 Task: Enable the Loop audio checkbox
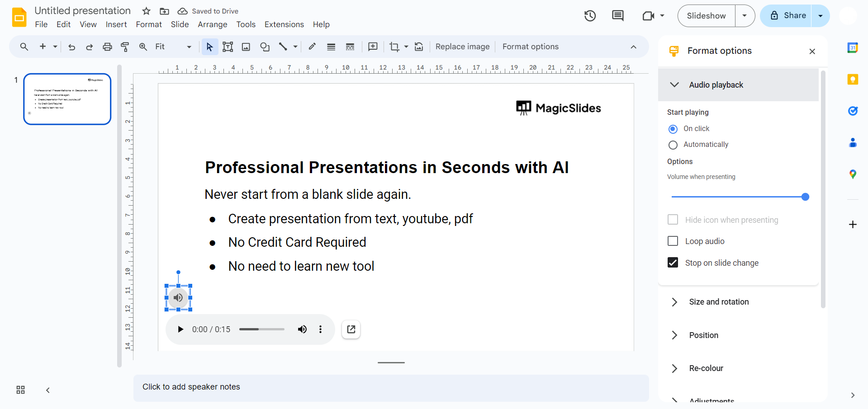click(x=673, y=241)
